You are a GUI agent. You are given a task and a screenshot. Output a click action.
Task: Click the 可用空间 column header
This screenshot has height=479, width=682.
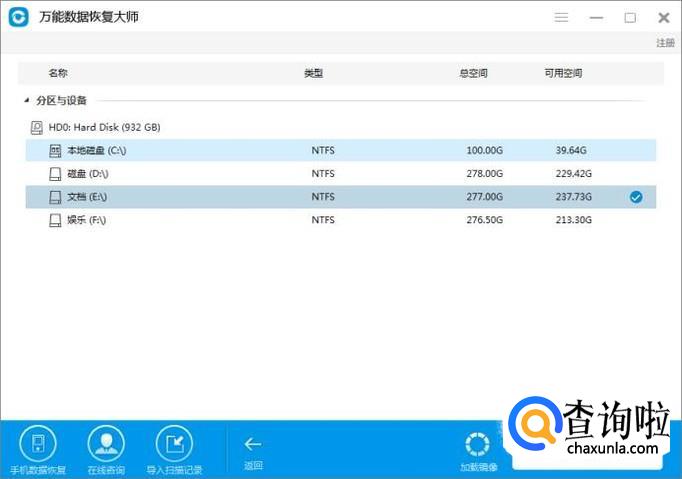[x=563, y=73]
